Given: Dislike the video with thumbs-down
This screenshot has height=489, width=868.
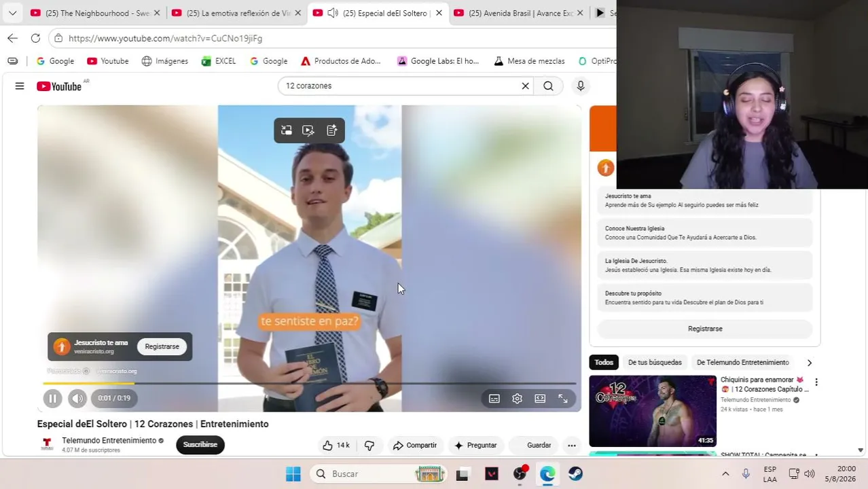Looking at the screenshot, I should [x=369, y=446].
